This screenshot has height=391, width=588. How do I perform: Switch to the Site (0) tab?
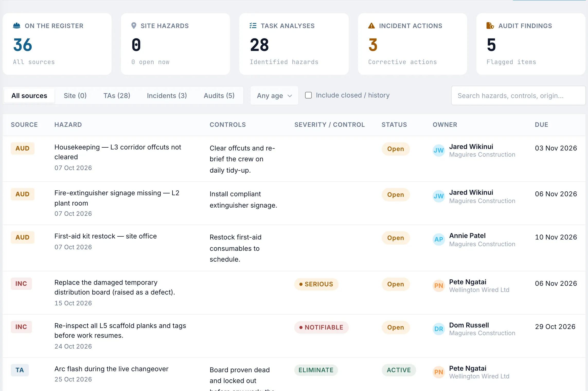(75, 96)
